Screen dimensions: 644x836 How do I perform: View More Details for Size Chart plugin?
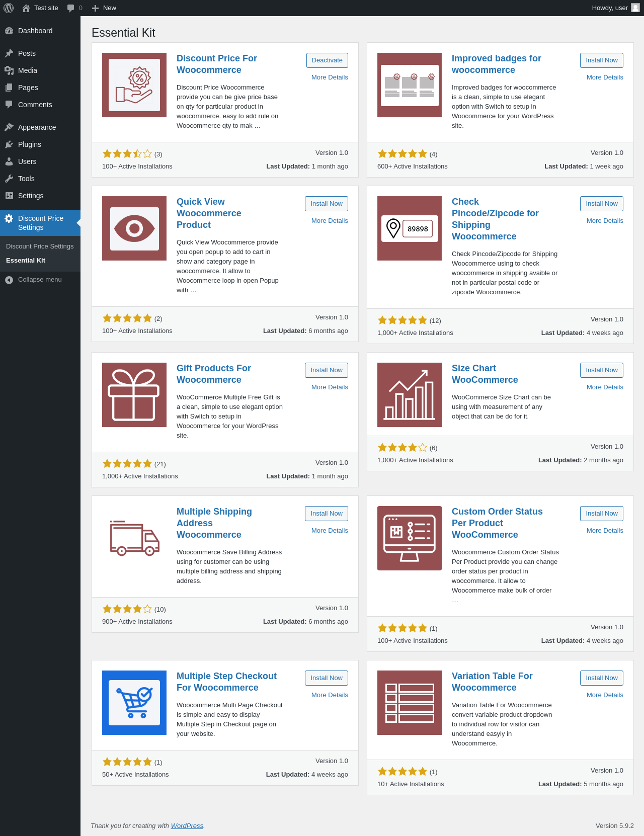coord(605,387)
